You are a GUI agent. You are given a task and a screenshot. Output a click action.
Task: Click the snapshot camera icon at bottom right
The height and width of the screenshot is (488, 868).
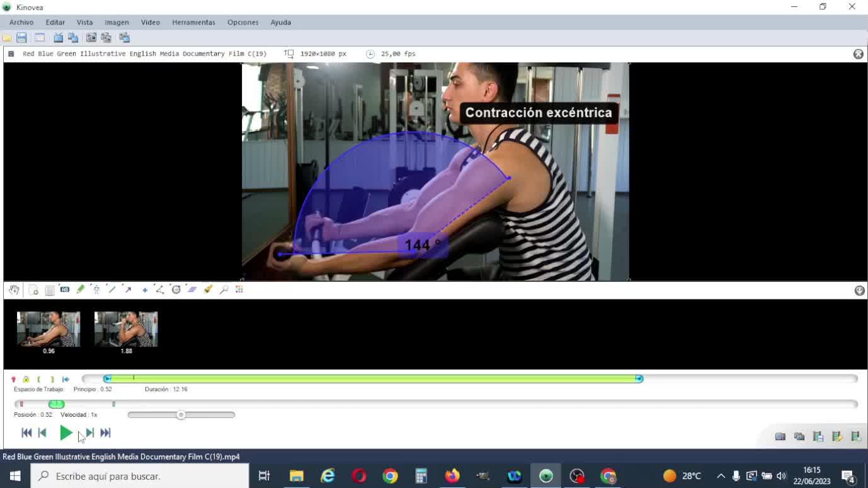(780, 436)
